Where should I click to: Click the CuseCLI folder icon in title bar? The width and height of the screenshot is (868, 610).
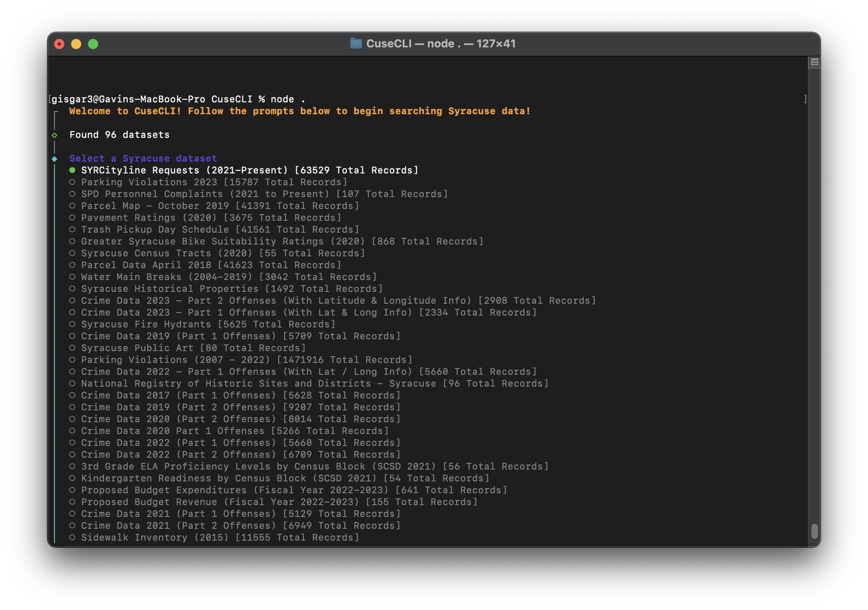tap(356, 44)
